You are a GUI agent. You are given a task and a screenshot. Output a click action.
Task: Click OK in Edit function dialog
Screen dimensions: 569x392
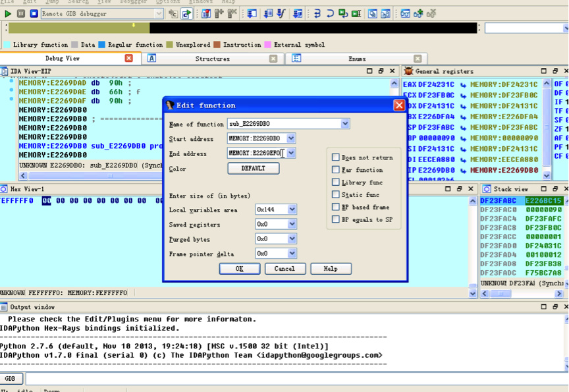click(239, 269)
